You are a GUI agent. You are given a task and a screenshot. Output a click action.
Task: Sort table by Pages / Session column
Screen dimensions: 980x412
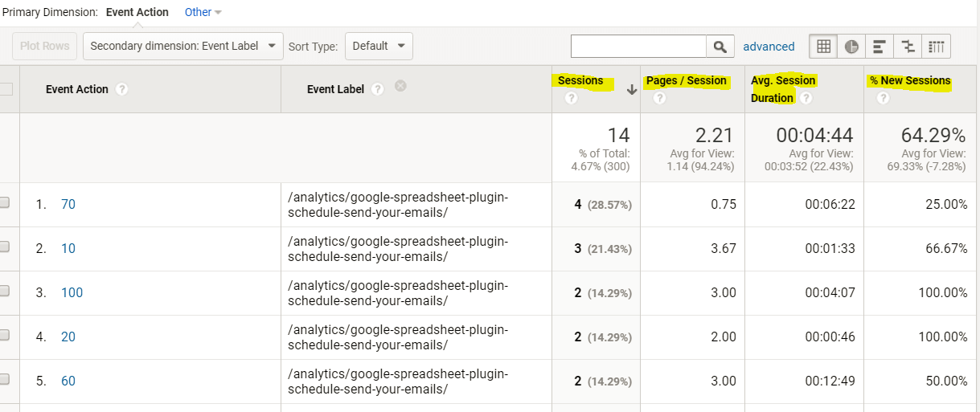click(x=686, y=80)
